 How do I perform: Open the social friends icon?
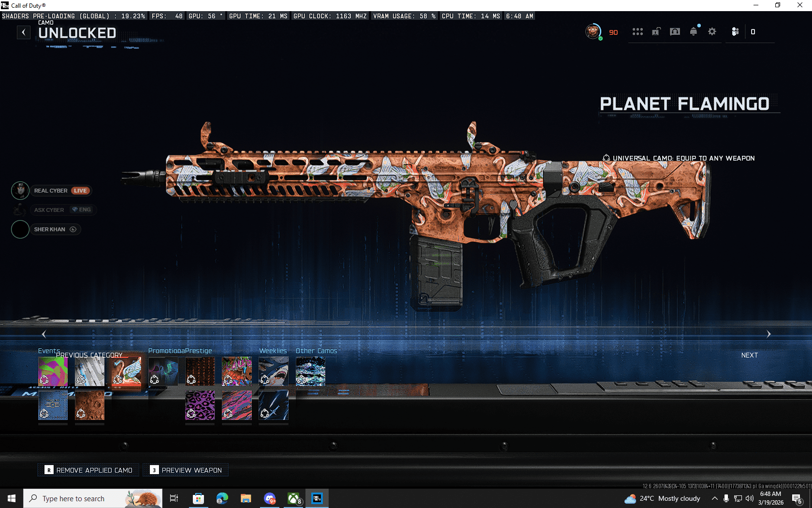tap(735, 32)
